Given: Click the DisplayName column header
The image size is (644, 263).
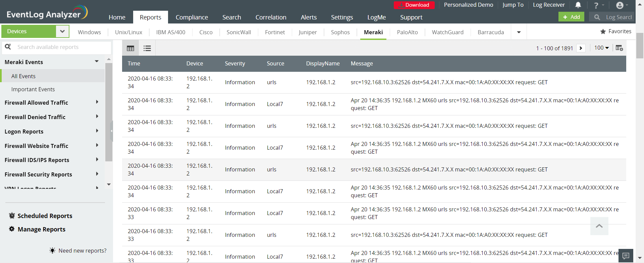Looking at the screenshot, I should coord(323,63).
